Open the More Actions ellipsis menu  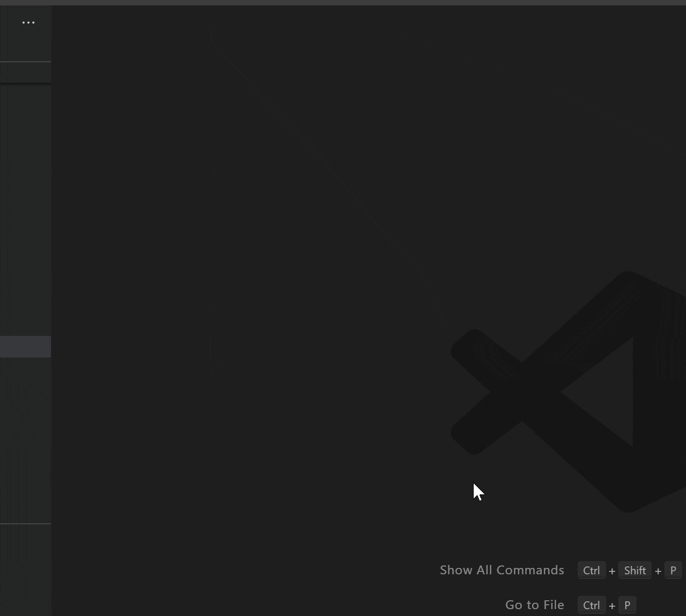(x=28, y=22)
